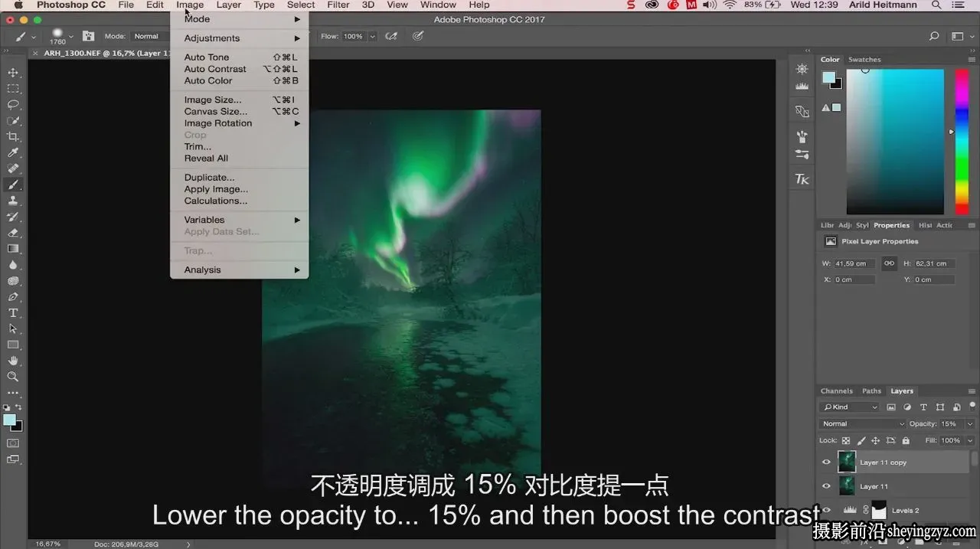Open the tool preset picker arrow

coord(34,36)
